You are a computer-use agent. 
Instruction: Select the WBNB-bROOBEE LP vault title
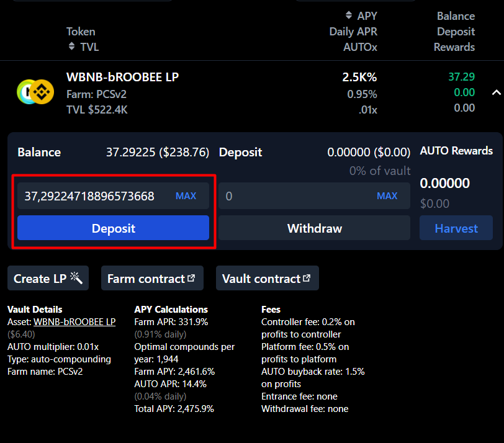click(122, 77)
